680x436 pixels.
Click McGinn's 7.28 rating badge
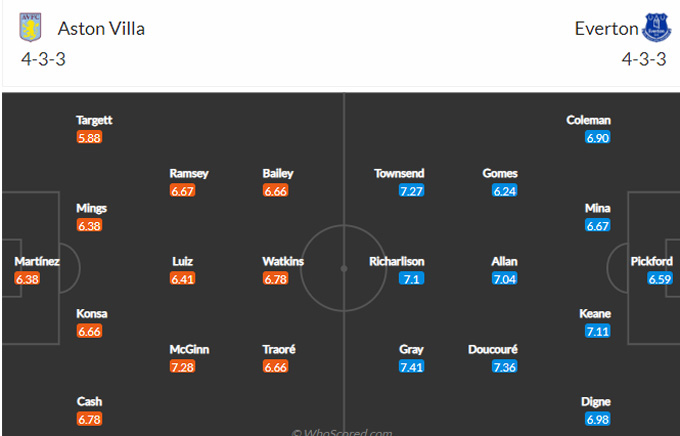[183, 367]
